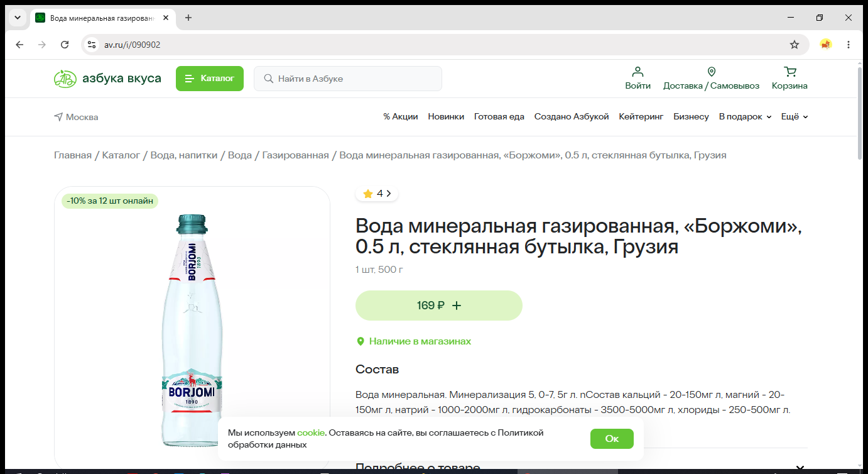This screenshot has width=868, height=474.
Task: Open the Бизнесу menu item
Action: tap(691, 117)
